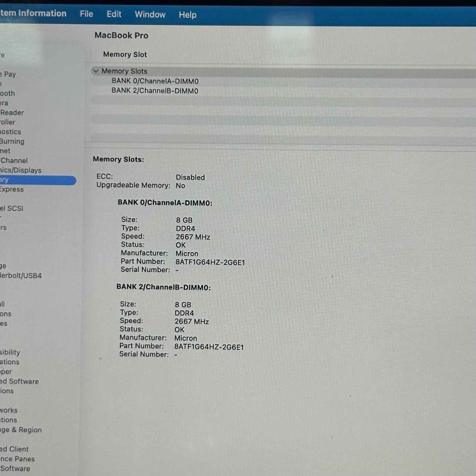The width and height of the screenshot is (476, 476).
Task: Select Fibre Channel sidebar entry
Action: (x=14, y=160)
